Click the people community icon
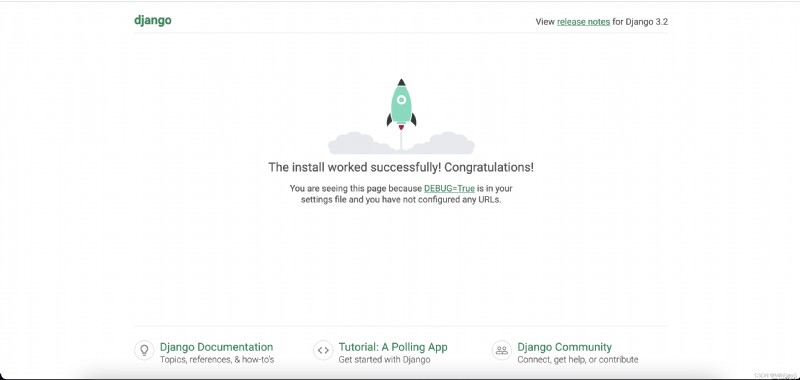800x380 pixels. pyautogui.click(x=502, y=350)
